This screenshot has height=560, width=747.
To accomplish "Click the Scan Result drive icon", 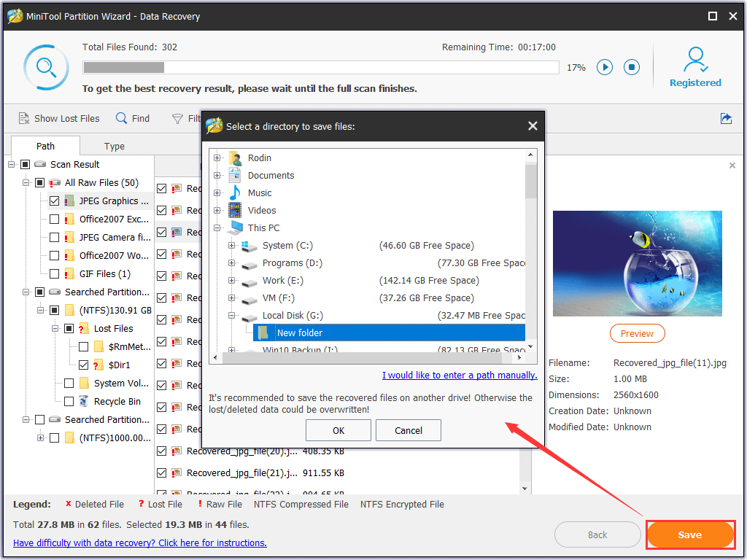I will coord(41,164).
